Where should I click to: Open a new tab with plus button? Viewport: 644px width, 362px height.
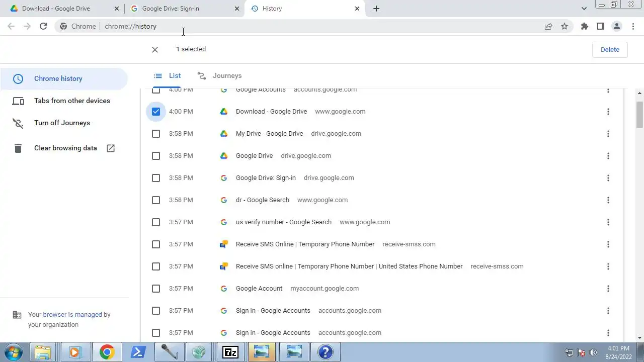[376, 9]
